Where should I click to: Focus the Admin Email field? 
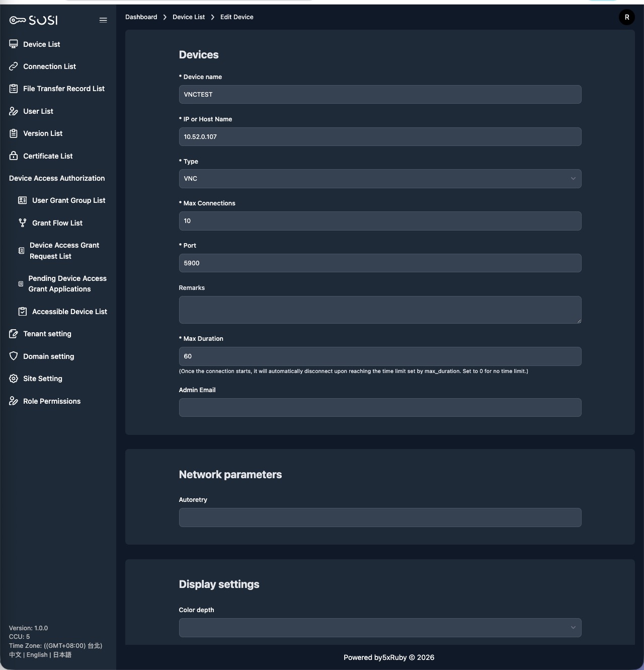(x=380, y=408)
